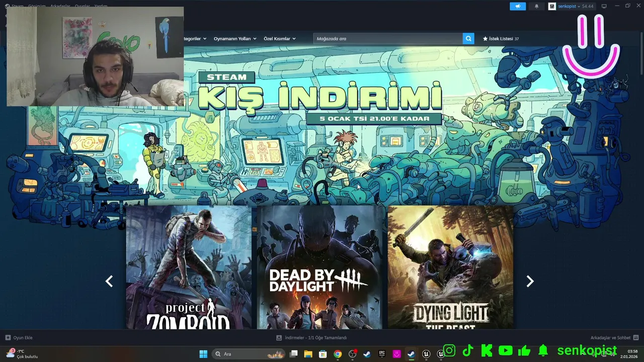Open Epic Games Launcher from taskbar

click(x=382, y=354)
